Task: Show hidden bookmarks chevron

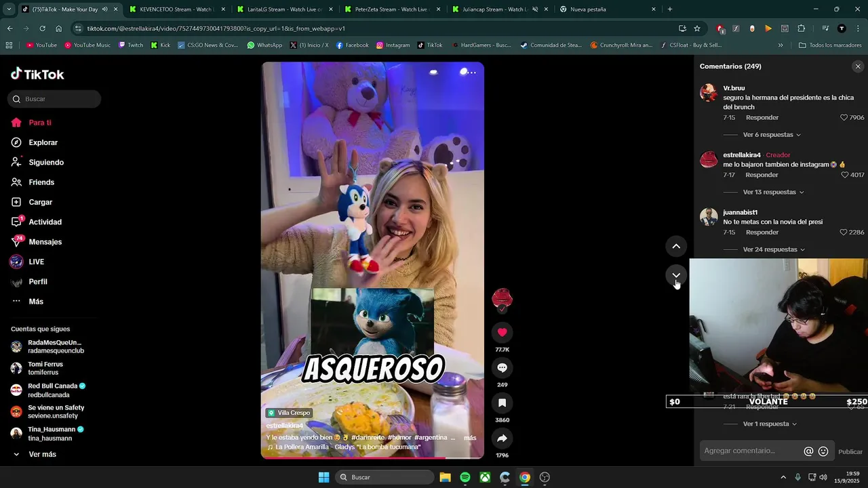Action: tap(780, 45)
